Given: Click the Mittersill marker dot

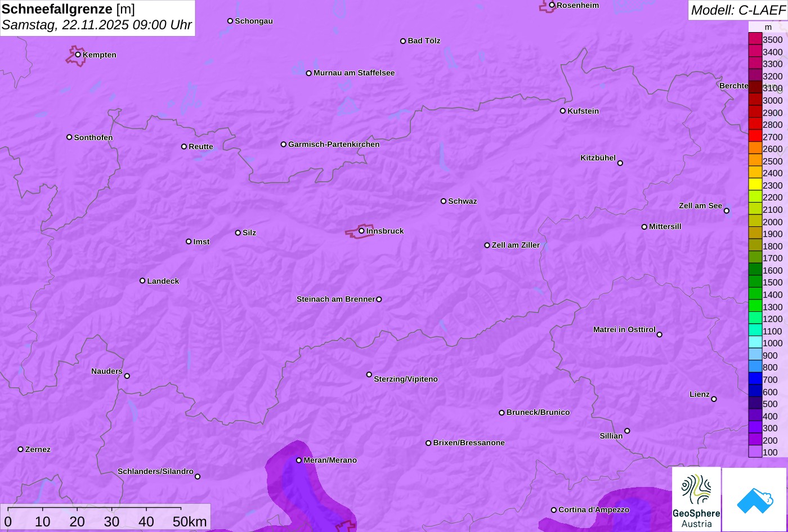Looking at the screenshot, I should 644,227.
